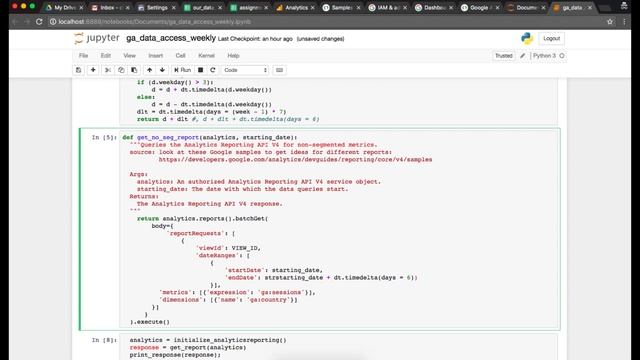Open the browser three-dot menu

pos(624,22)
